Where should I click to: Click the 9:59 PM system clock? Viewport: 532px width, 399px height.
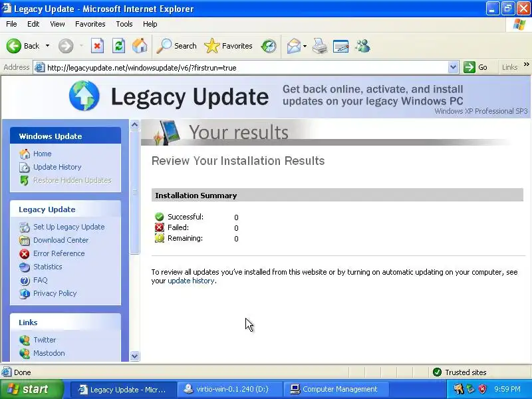pos(507,389)
